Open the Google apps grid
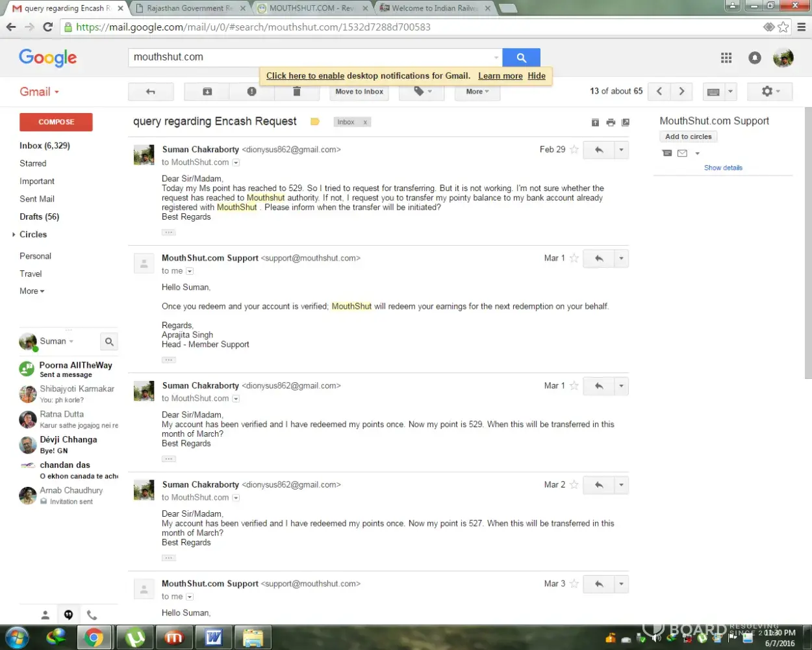The height and width of the screenshot is (650, 812). click(726, 58)
